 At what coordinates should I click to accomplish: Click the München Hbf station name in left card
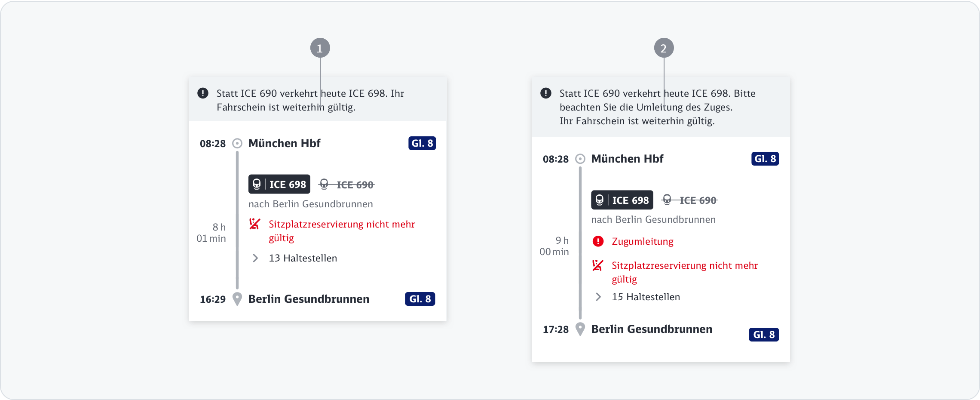[x=285, y=143]
